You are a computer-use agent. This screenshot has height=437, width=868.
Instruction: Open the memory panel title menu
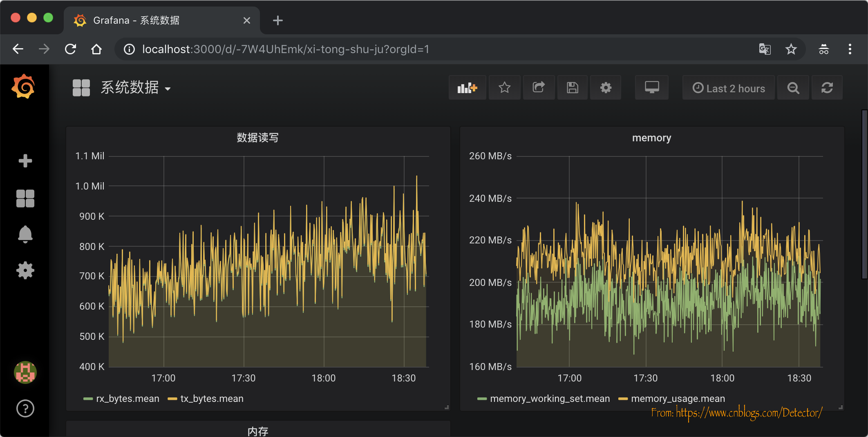[652, 138]
